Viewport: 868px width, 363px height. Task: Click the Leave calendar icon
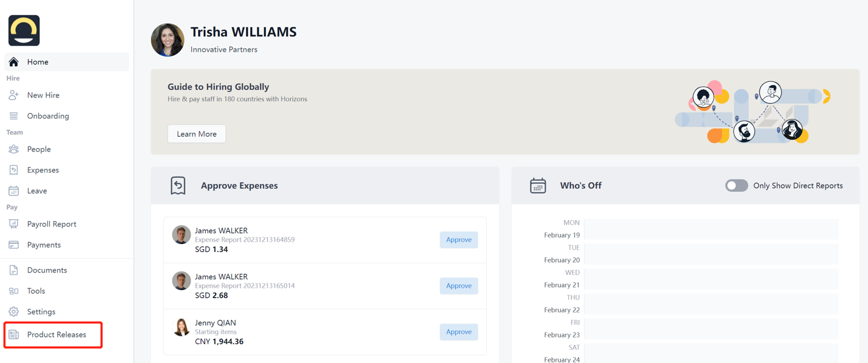(x=13, y=191)
